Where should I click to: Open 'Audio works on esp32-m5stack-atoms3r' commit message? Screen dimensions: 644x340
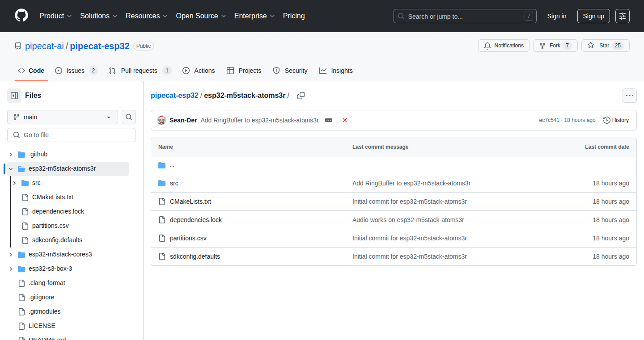(x=408, y=220)
